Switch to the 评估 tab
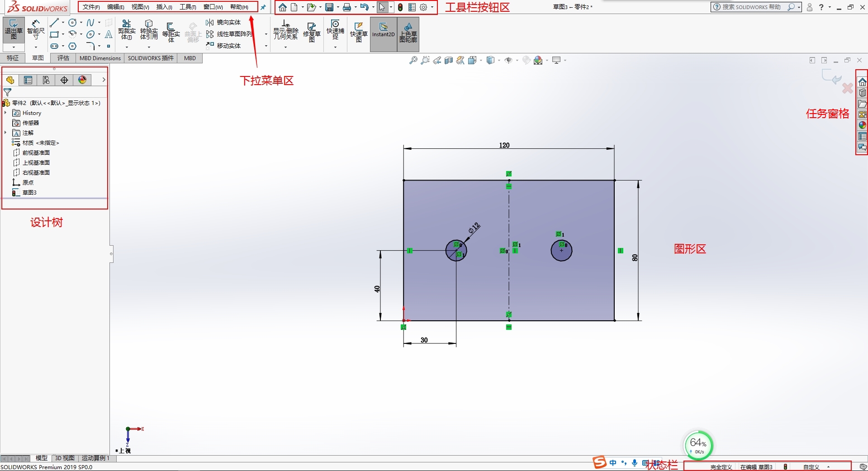Screen dimensions: 868x471 pyautogui.click(x=63, y=58)
